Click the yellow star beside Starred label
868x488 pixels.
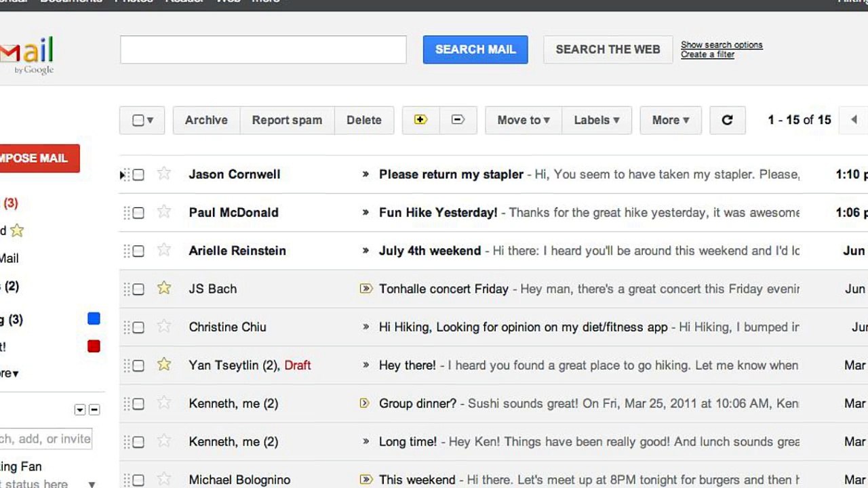(x=17, y=230)
